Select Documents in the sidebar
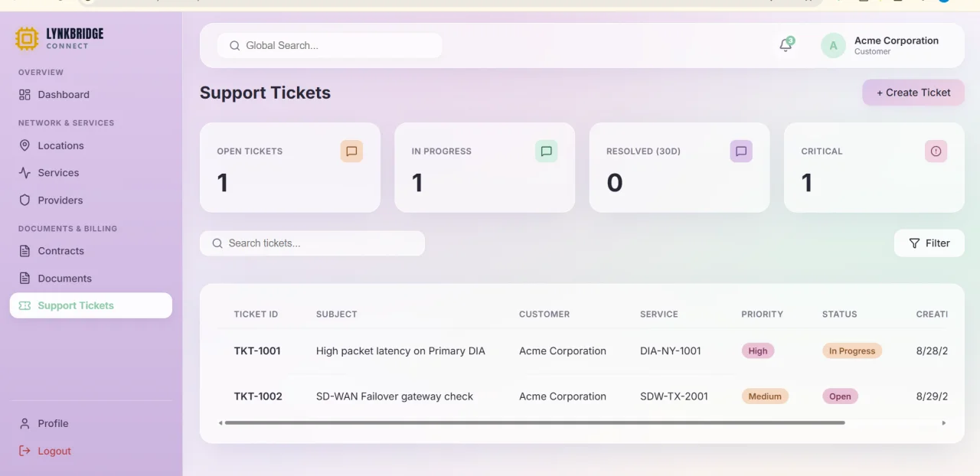980x476 pixels. pyautogui.click(x=91, y=279)
